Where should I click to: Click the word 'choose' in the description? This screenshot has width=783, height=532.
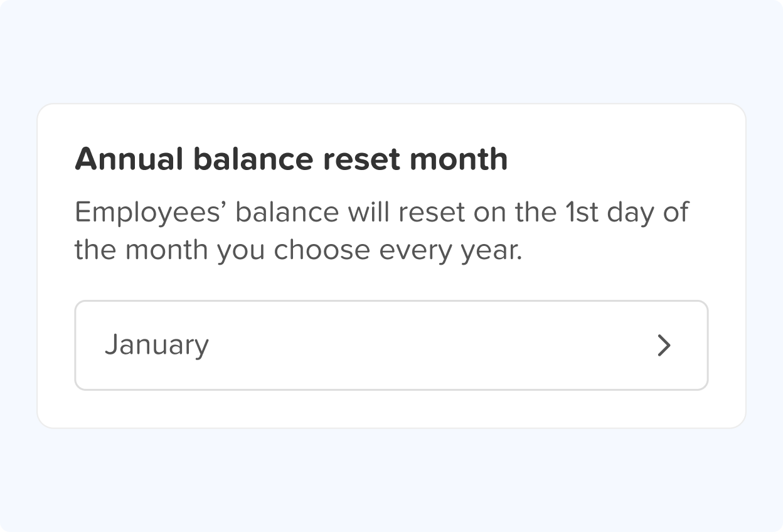[x=322, y=250]
